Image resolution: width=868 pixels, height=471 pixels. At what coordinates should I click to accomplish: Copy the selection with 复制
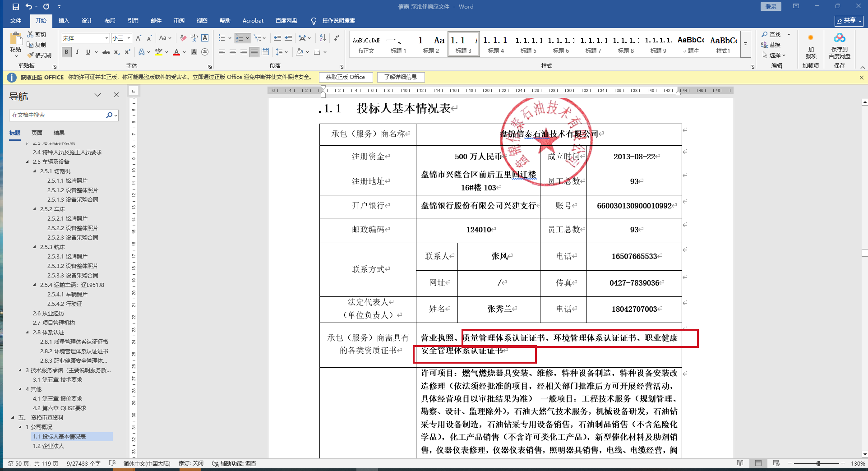tap(37, 45)
